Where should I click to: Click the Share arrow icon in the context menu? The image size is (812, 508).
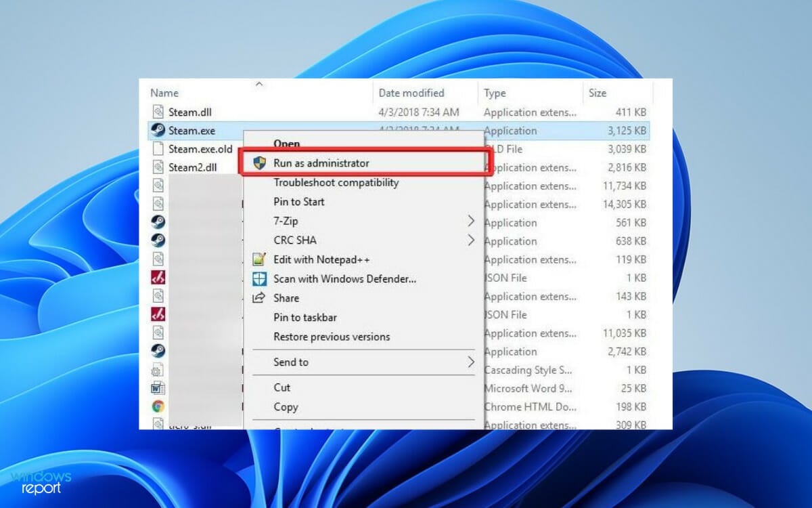(259, 298)
